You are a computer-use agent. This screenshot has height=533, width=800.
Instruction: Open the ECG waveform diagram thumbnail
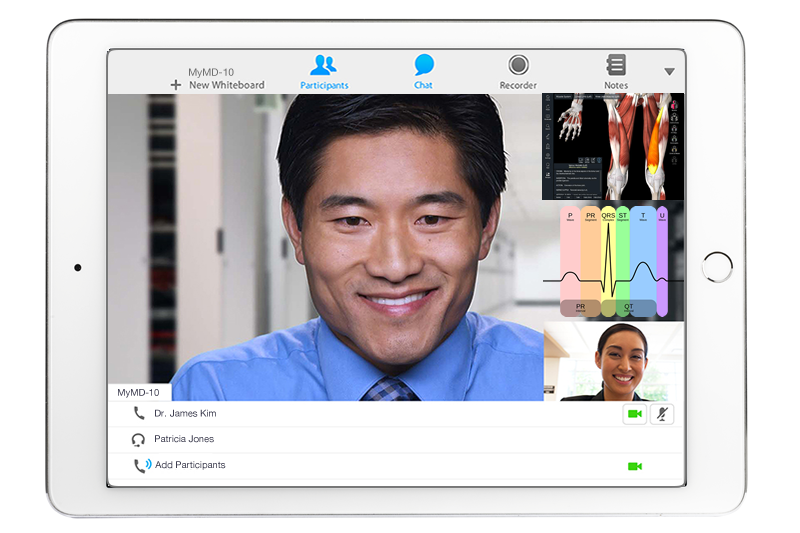click(x=613, y=261)
